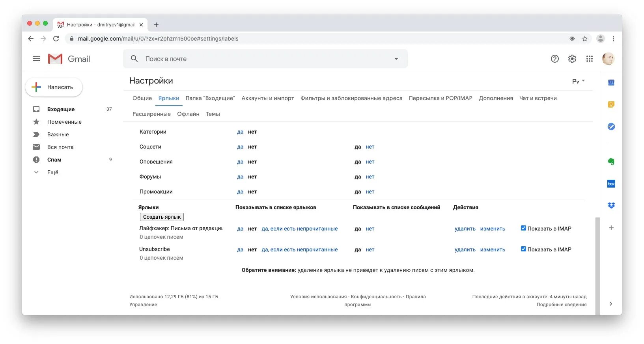
Task: Click the Управление storage link
Action: (143, 305)
